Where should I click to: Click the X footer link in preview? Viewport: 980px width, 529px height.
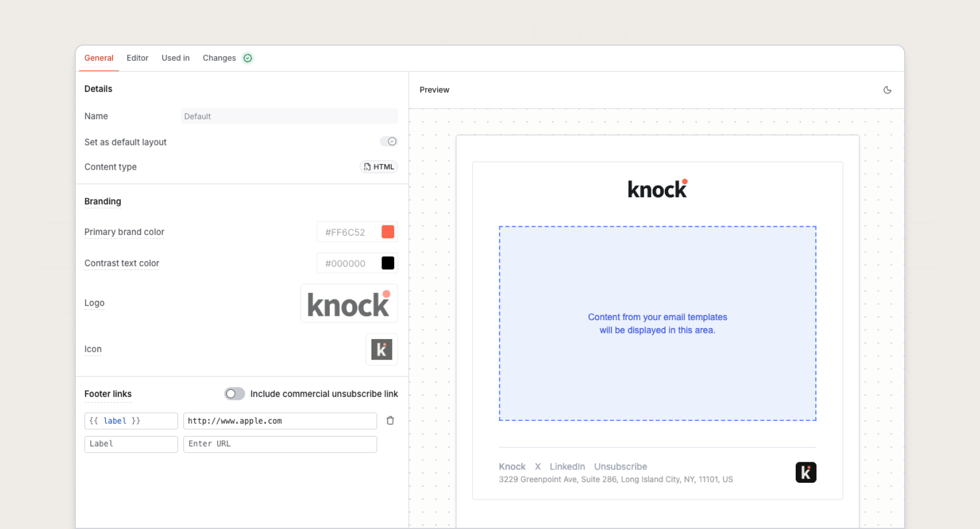pos(538,467)
